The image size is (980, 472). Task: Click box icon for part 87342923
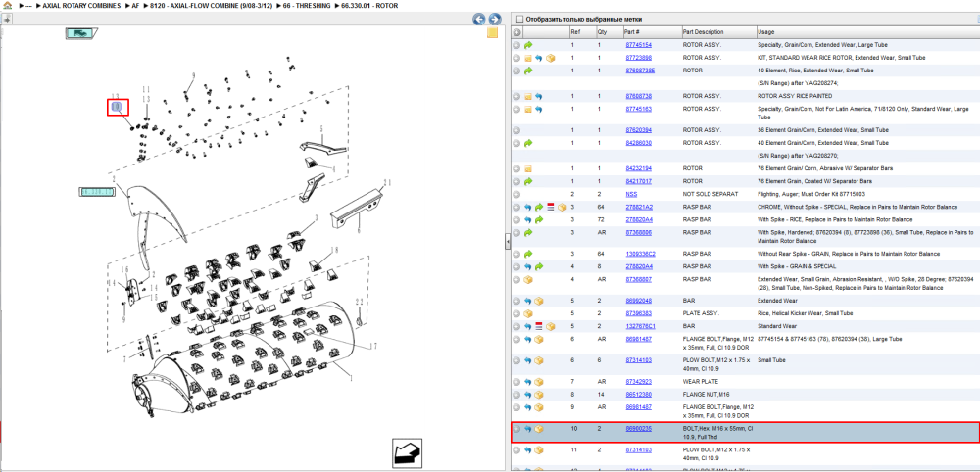(539, 382)
